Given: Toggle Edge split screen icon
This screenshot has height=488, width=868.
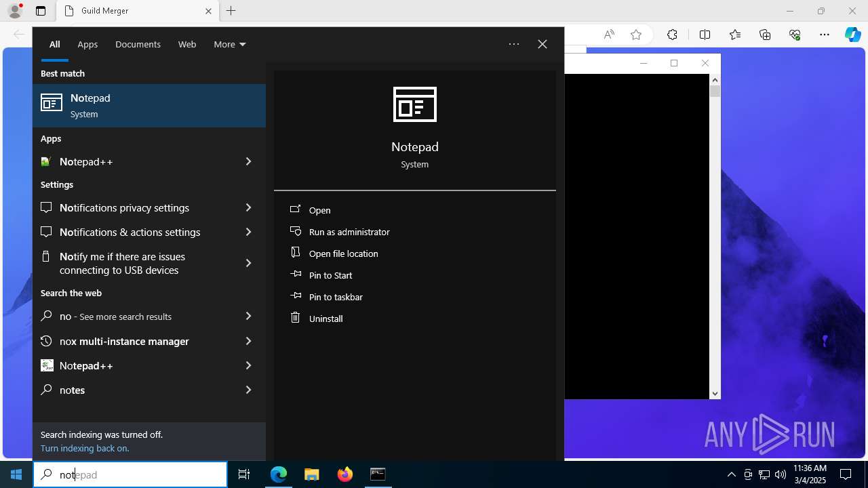Looking at the screenshot, I should tap(705, 35).
